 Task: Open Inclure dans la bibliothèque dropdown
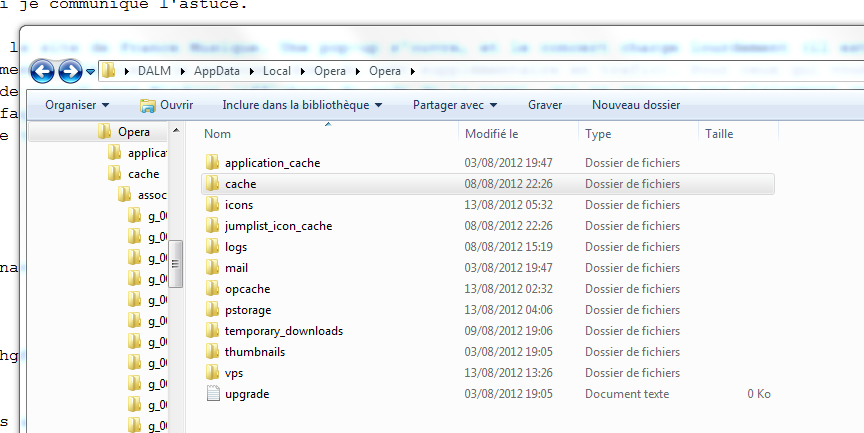302,105
